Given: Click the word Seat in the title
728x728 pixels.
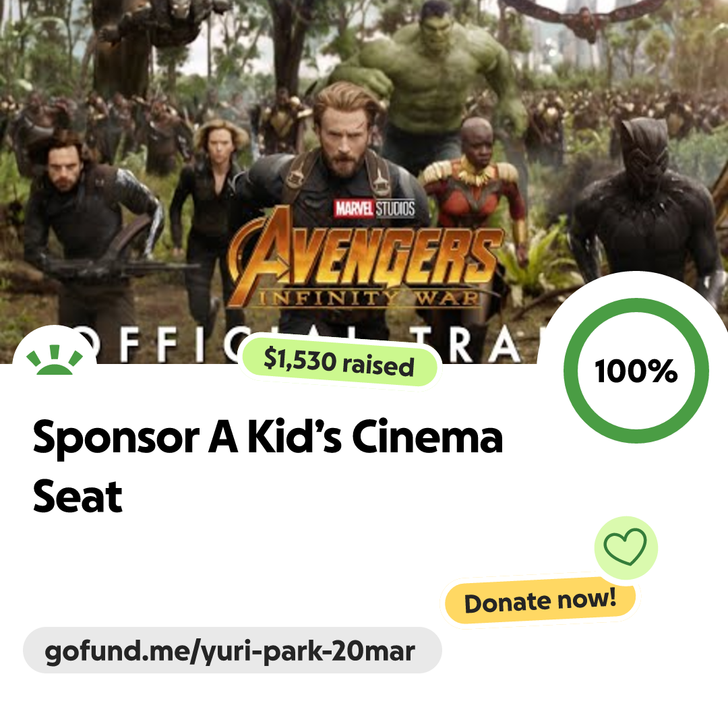Looking at the screenshot, I should (78, 497).
